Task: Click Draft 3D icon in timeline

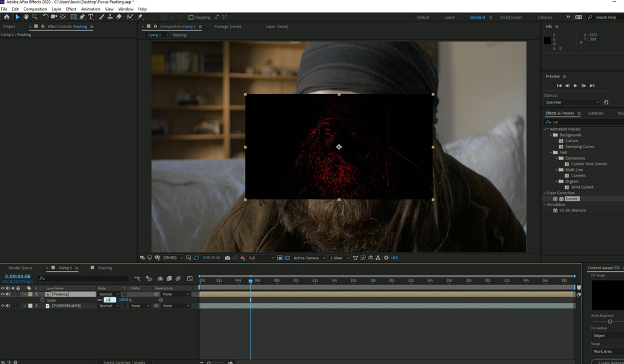Action: (x=149, y=279)
